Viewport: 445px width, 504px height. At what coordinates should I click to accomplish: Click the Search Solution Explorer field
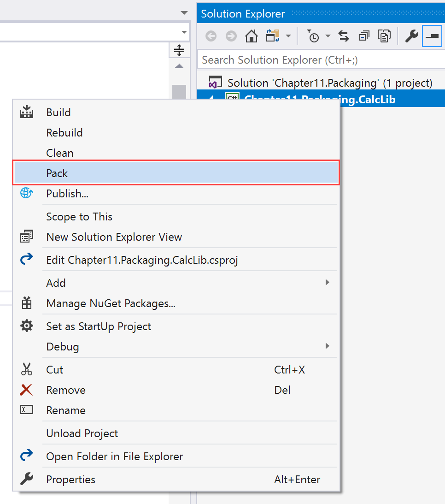[x=318, y=60]
